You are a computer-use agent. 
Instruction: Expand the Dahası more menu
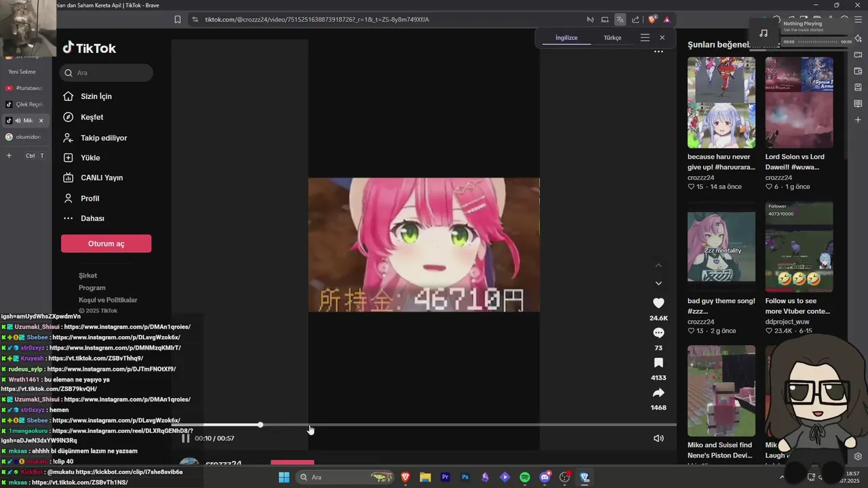(x=83, y=218)
